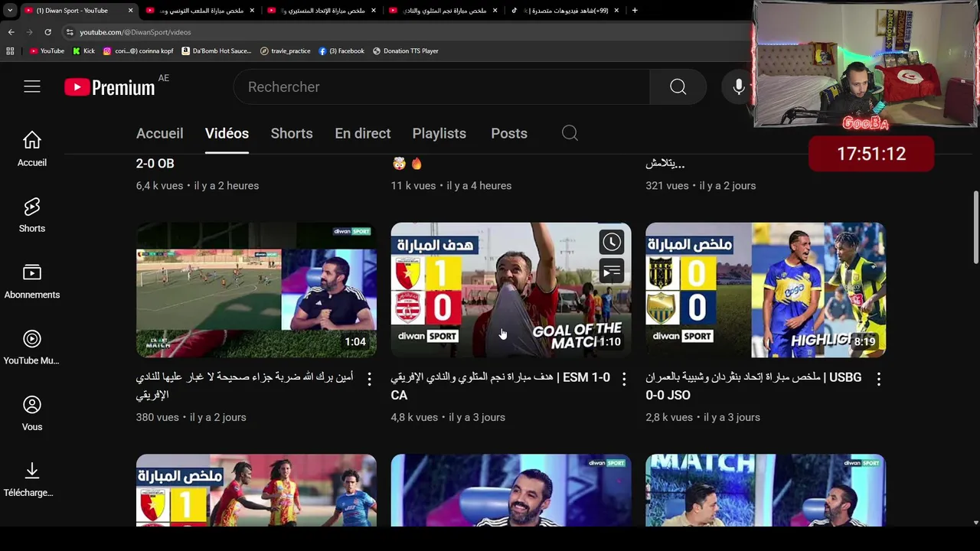980x551 pixels.
Task: Select the Vidéos channel tab
Action: click(227, 133)
